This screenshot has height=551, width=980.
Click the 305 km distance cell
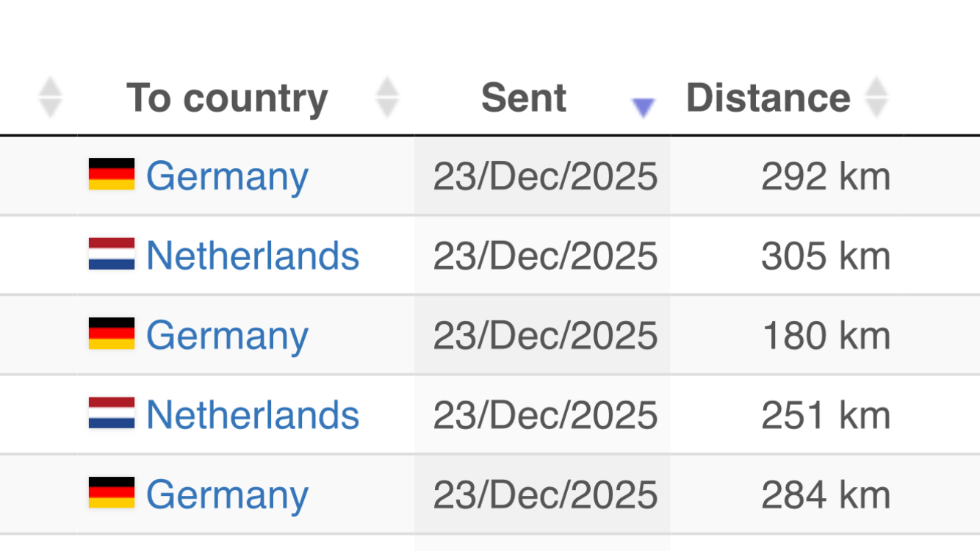pyautogui.click(x=825, y=256)
